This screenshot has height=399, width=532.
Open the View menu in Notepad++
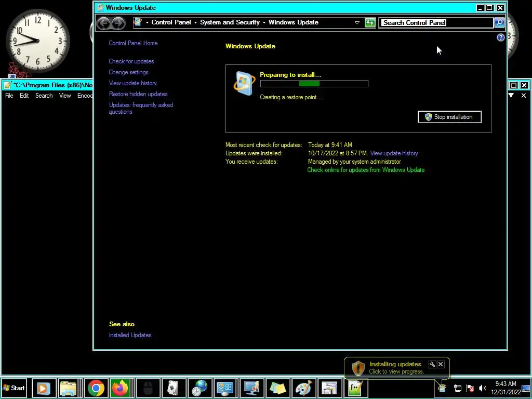[65, 96]
